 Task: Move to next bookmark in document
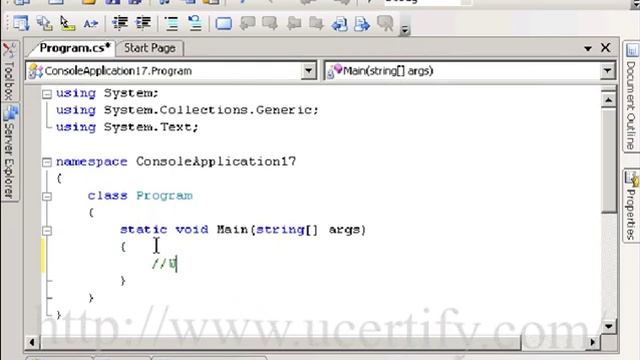click(362, 23)
